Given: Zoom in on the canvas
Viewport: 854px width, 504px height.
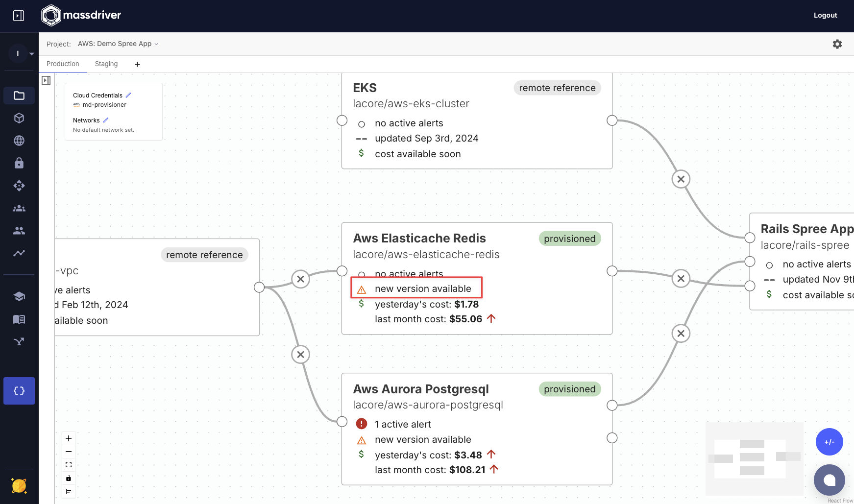Looking at the screenshot, I should (x=69, y=438).
